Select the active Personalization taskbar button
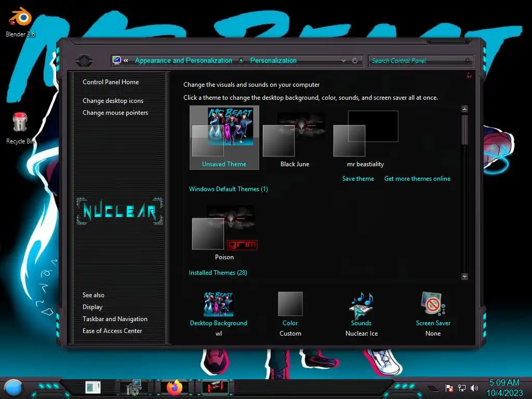Image resolution: width=532 pixels, height=399 pixels. click(x=215, y=388)
